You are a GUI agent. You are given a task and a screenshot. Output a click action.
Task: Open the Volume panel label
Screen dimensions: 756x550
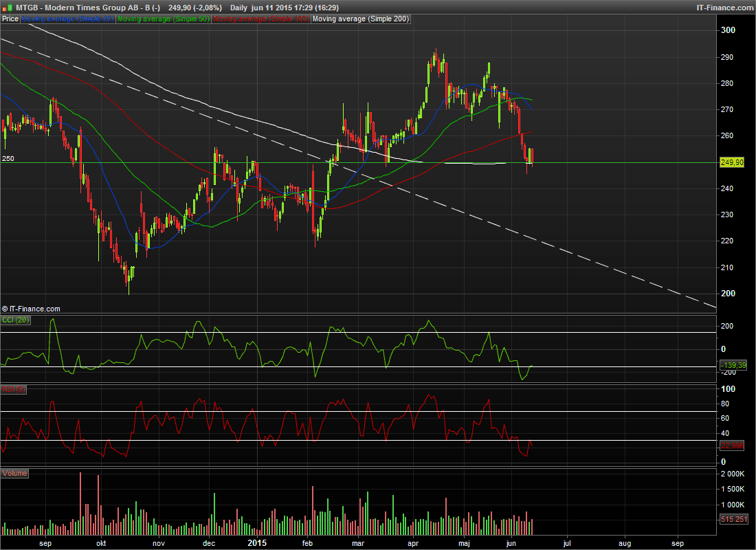[x=15, y=473]
